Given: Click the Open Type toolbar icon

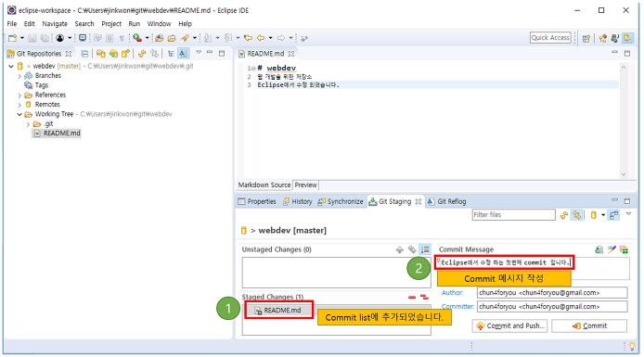Looking at the screenshot, I should click(x=160, y=38).
